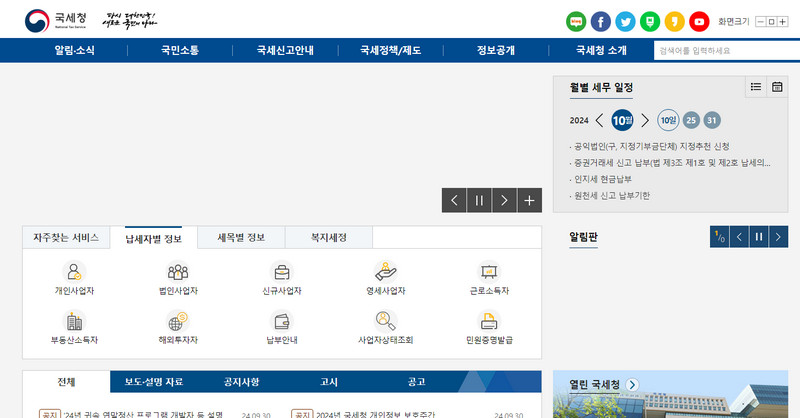Open the 국세신고안내 menu
Image resolution: width=800 pixels, height=418 pixels.
tap(285, 51)
